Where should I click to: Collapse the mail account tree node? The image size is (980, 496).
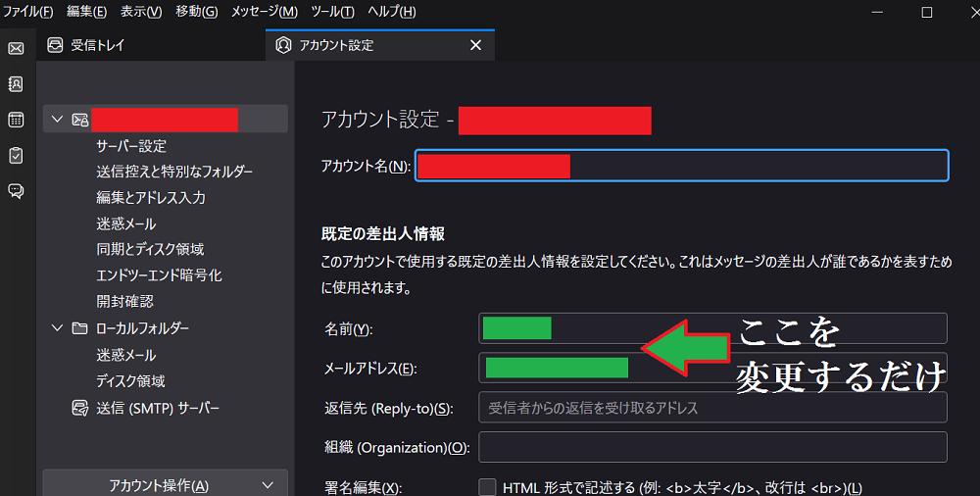(x=57, y=120)
